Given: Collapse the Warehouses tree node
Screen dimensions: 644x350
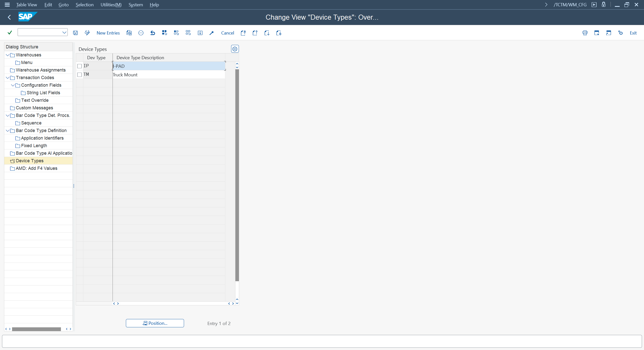Looking at the screenshot, I should [x=8, y=55].
